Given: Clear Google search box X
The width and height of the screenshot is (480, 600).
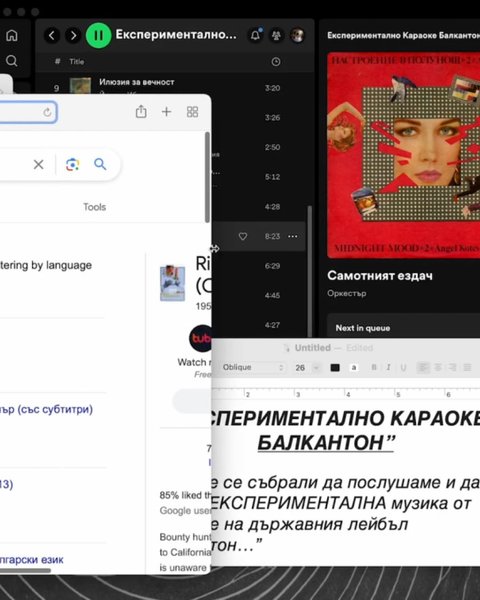Looking at the screenshot, I should click(x=38, y=165).
